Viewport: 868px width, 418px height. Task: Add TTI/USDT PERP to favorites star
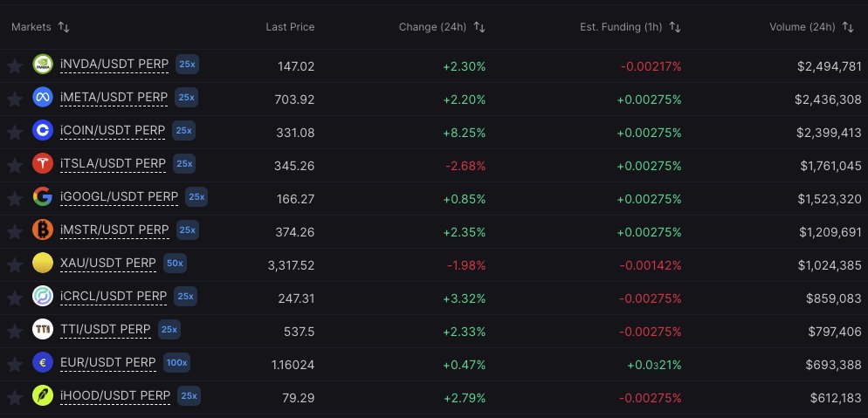(x=14, y=332)
